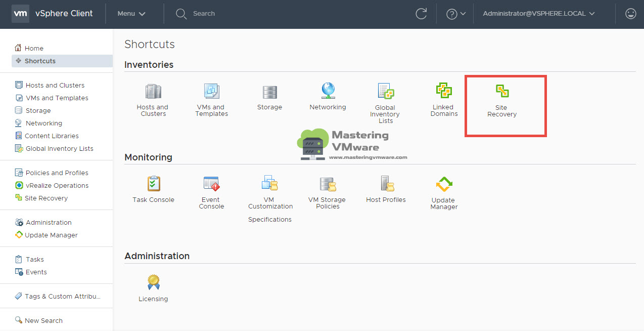Open the Storage shortcut icon
This screenshot has width=644, height=331.
tap(269, 92)
